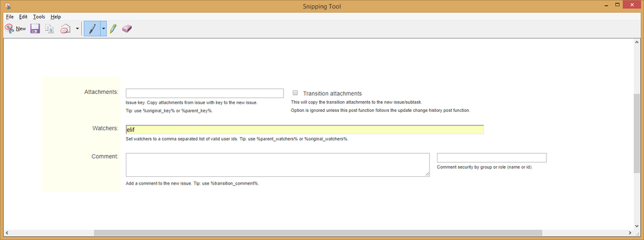Click the Comment text area
Viewport: 644px width, 240px height.
[278, 165]
